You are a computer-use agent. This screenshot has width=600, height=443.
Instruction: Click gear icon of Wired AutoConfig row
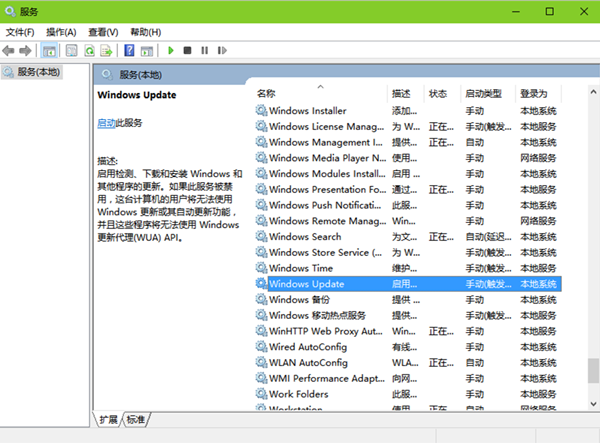(x=261, y=347)
